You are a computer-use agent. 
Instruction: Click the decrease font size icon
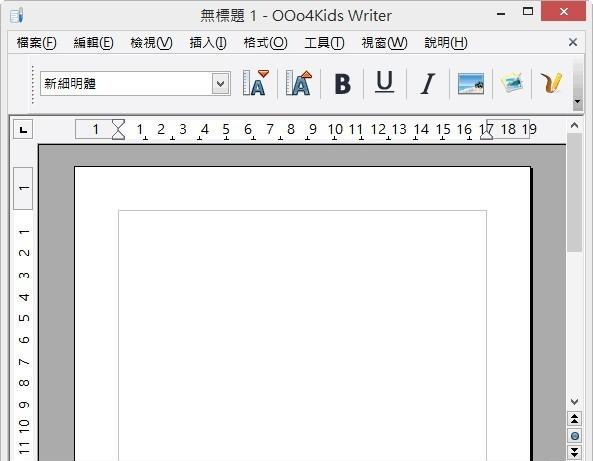point(256,83)
